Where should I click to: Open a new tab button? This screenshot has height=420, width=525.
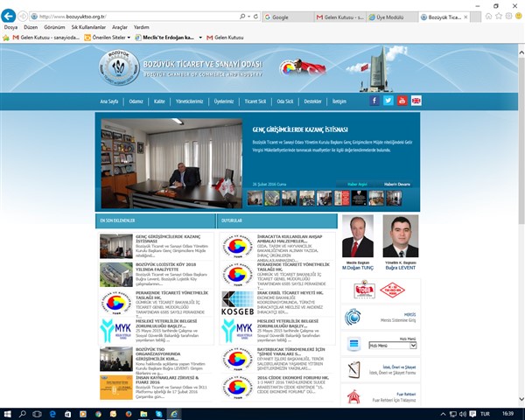(x=475, y=17)
